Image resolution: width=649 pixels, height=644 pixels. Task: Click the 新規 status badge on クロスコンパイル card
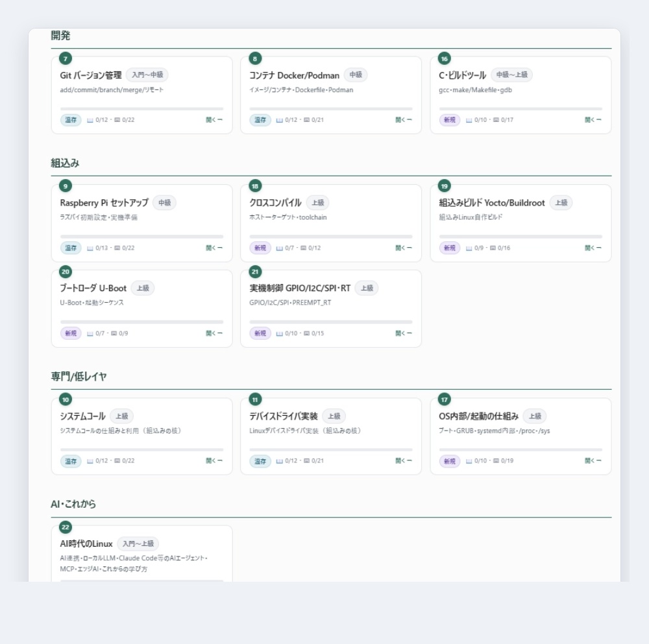point(260,248)
